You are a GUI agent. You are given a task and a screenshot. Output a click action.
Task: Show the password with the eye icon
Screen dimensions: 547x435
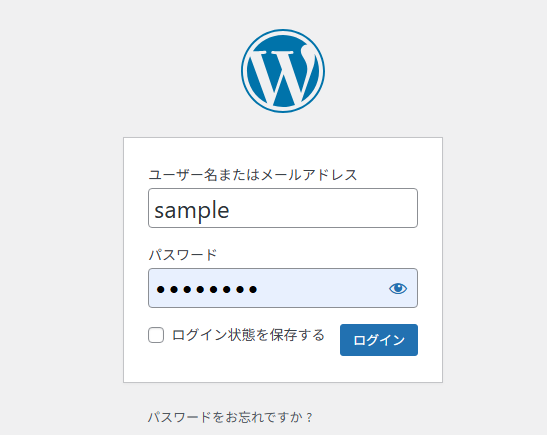tap(398, 288)
